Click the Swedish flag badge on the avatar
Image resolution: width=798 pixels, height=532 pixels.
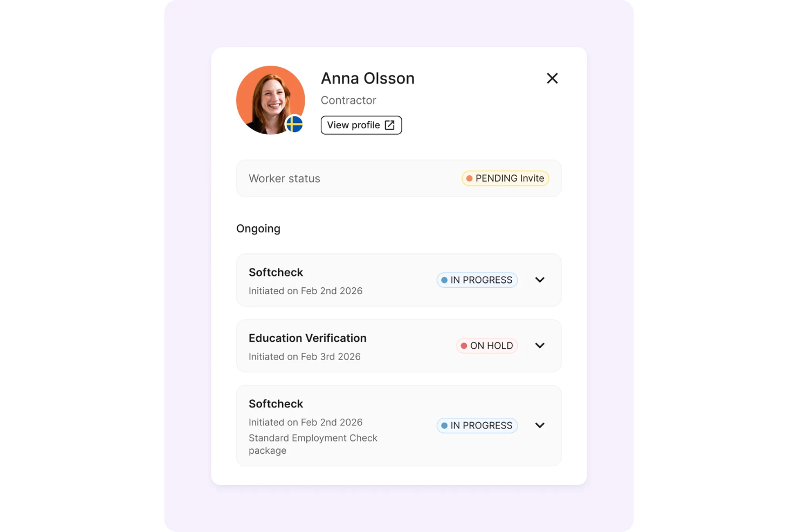pyautogui.click(x=294, y=125)
